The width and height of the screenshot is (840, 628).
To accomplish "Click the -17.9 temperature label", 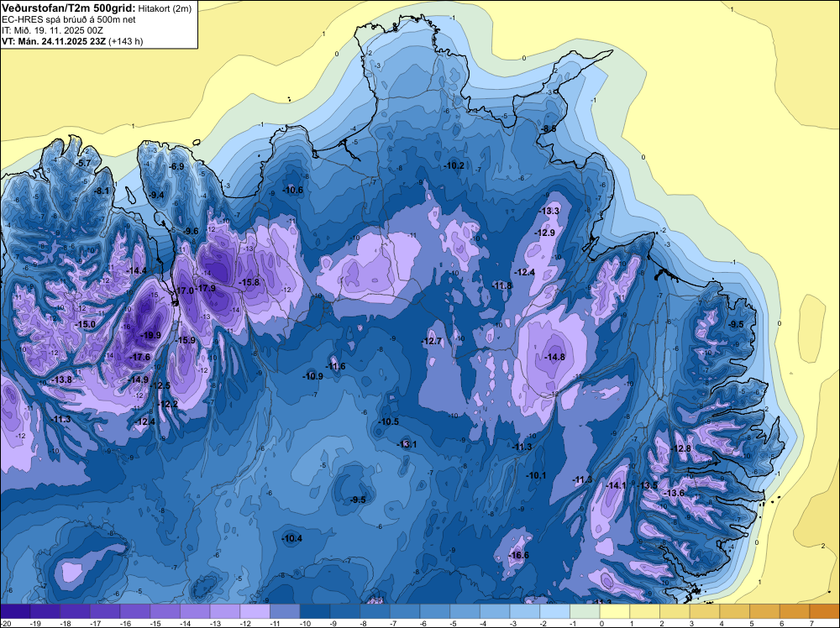I will 205,288.
